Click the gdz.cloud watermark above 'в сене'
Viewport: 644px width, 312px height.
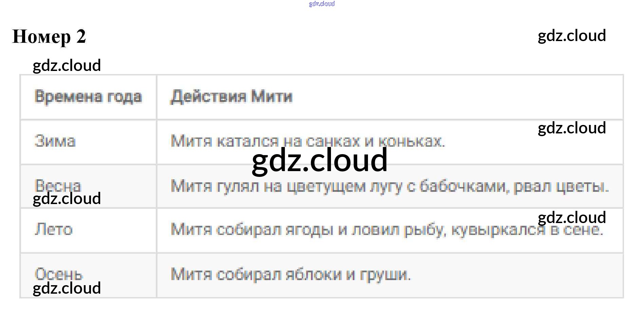tap(572, 217)
